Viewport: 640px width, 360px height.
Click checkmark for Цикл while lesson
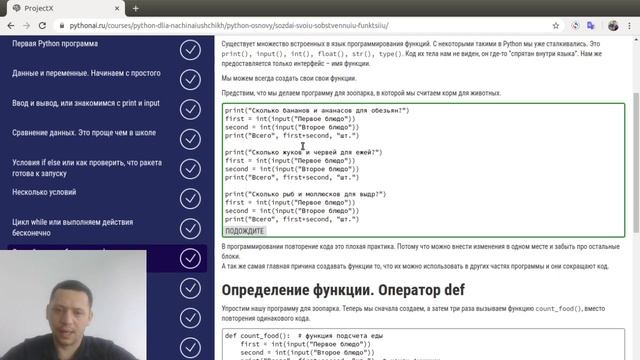190,229
